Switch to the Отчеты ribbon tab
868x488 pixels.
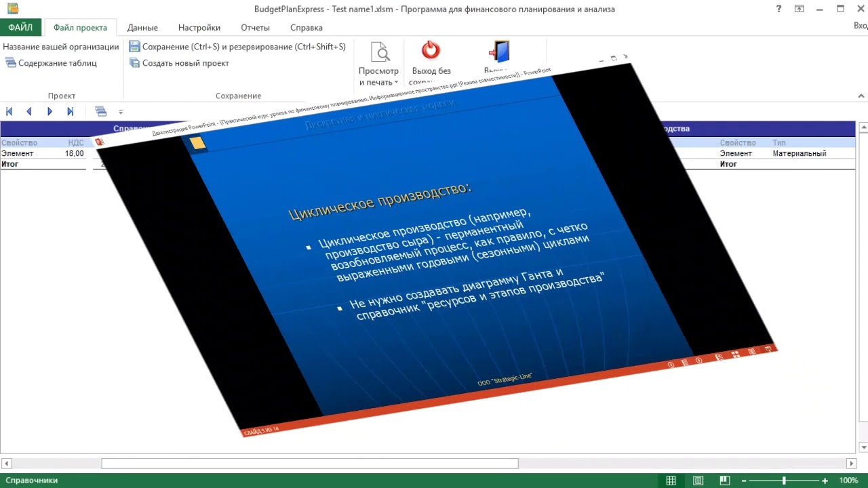(256, 28)
